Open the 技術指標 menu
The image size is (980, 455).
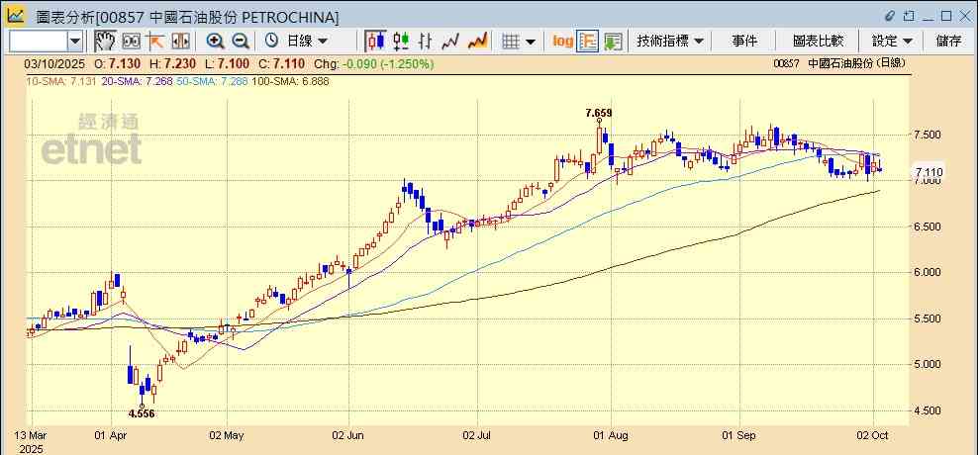[670, 41]
